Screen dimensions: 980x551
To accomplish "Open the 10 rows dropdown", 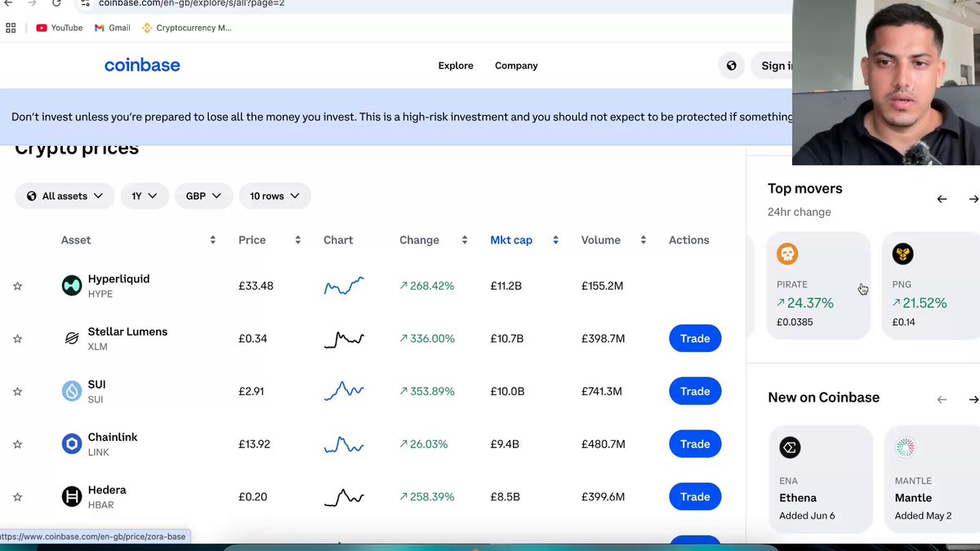I will coord(274,196).
